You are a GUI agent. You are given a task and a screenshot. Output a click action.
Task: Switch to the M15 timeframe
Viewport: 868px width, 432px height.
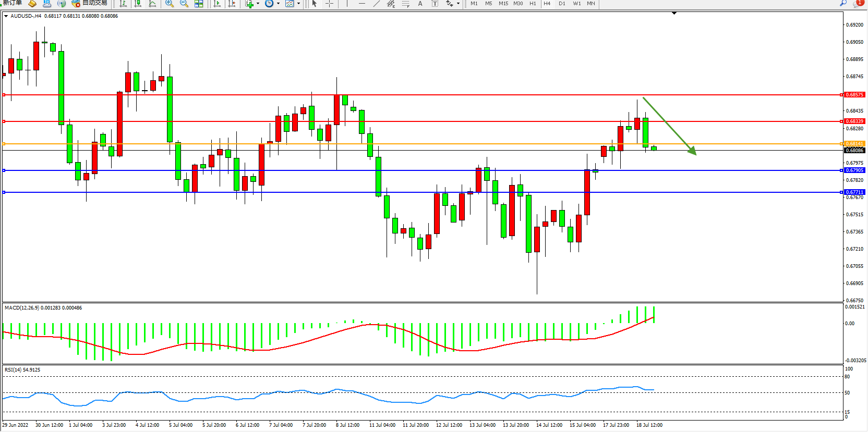click(x=503, y=4)
